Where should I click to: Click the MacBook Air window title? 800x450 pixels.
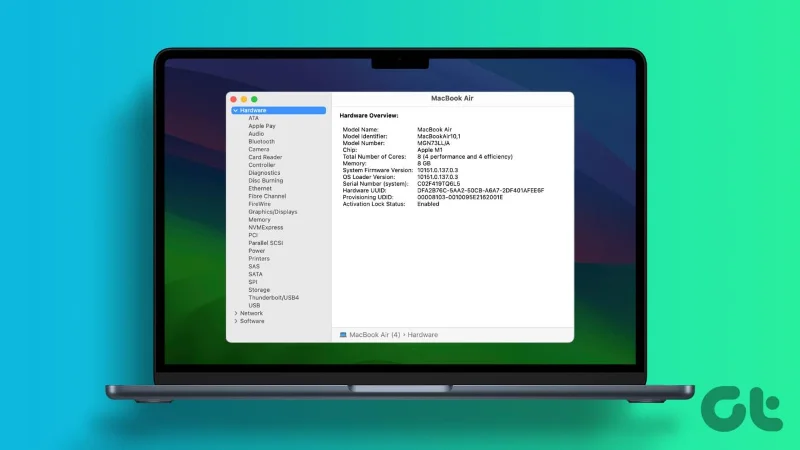452,98
